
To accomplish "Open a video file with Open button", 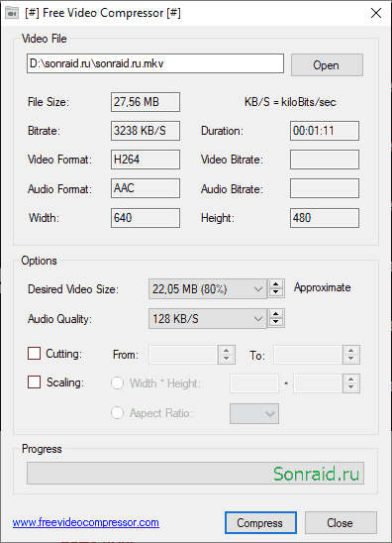I will coord(327,64).
